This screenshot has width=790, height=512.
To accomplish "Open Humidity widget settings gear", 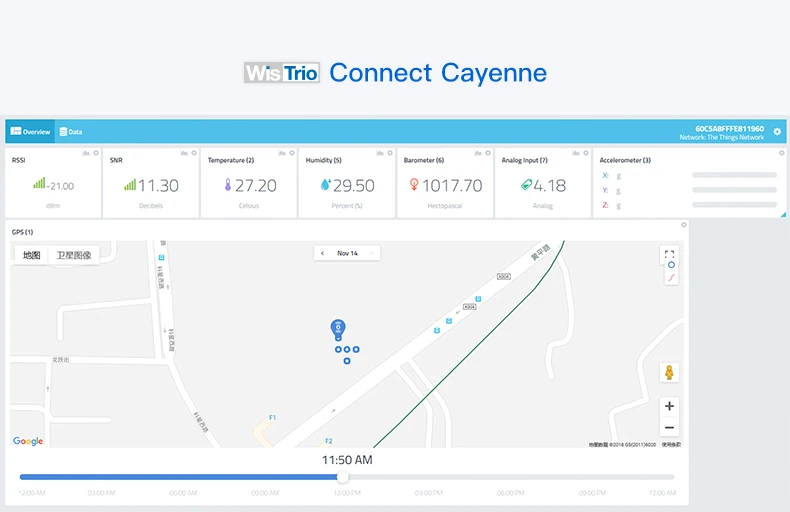I will 390,153.
